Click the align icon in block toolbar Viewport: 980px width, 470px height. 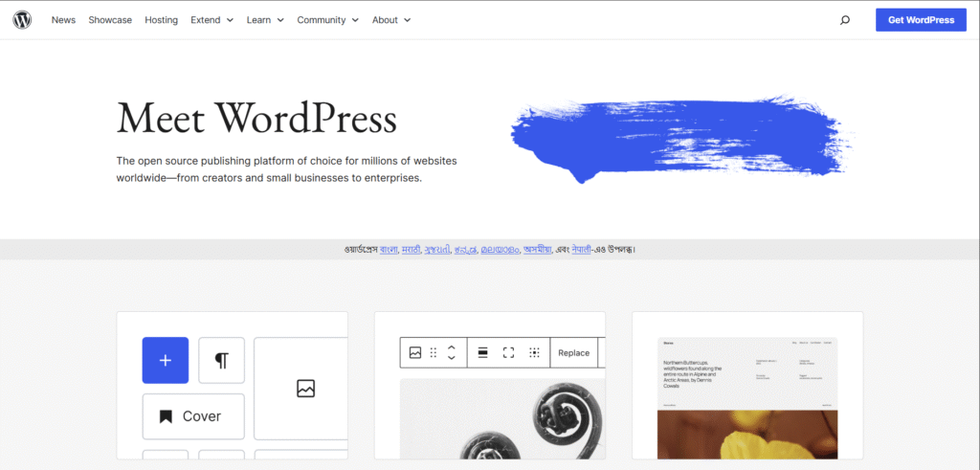click(483, 352)
